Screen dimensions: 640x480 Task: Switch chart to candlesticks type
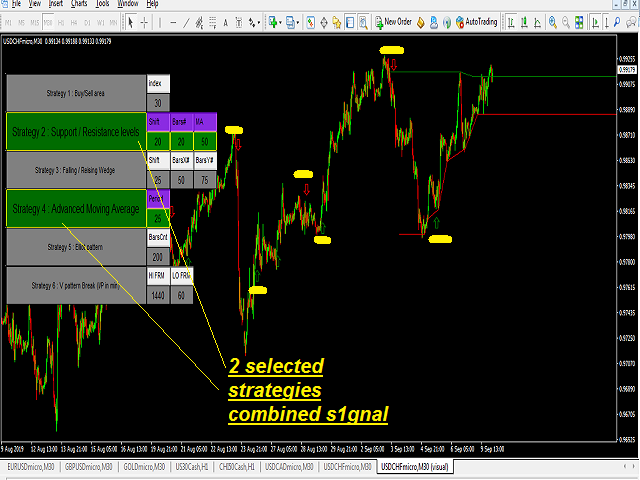524,22
